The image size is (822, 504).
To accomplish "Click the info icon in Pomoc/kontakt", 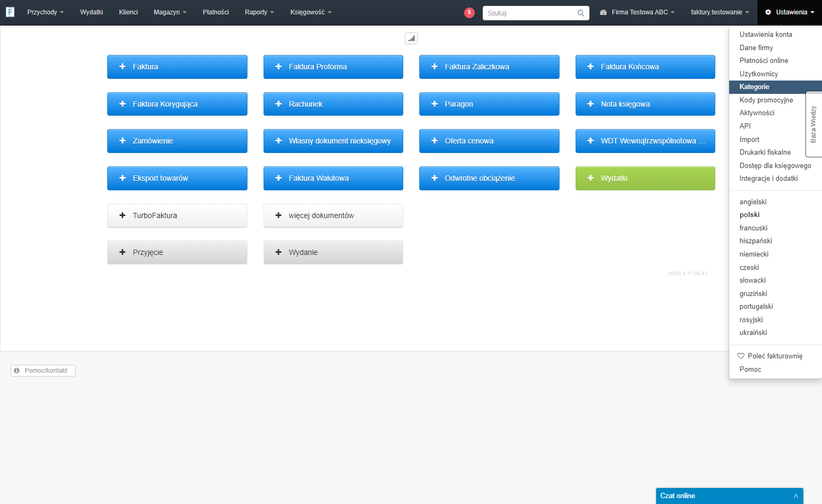I will tap(17, 370).
